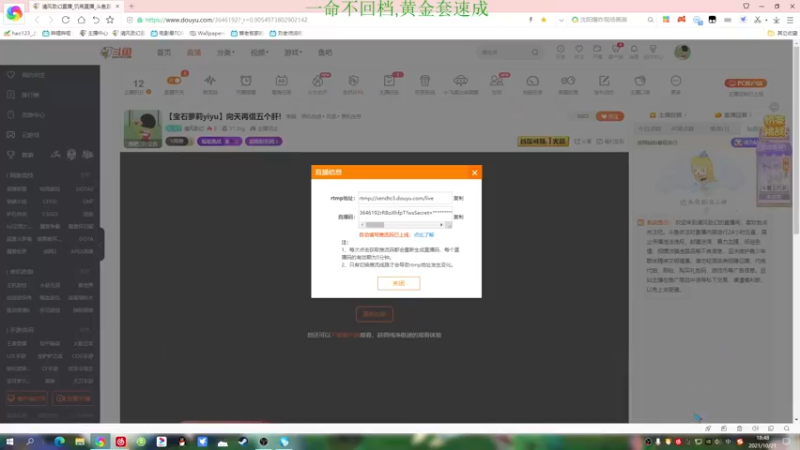The width and height of the screenshot is (800, 450).
Task: Expand the 分类 dropdown menu
Action: pos(226,53)
